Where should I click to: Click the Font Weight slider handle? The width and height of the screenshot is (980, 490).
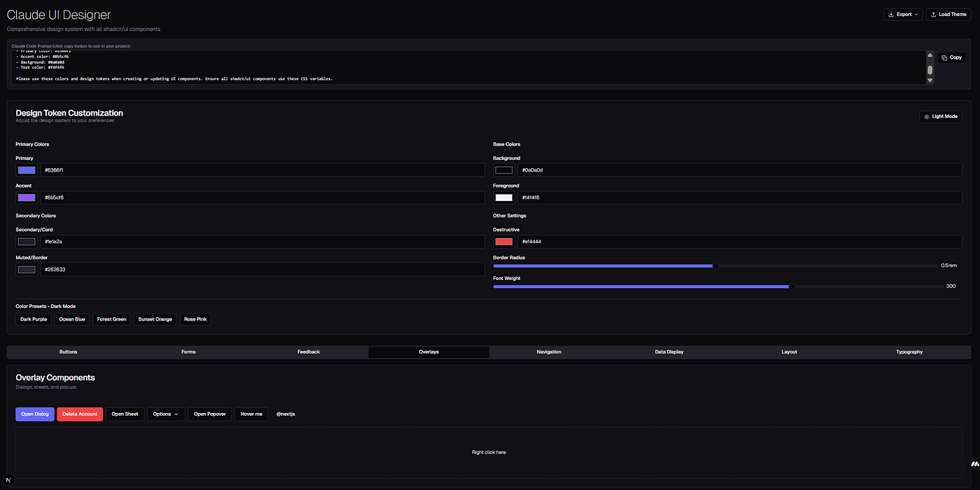coord(792,286)
